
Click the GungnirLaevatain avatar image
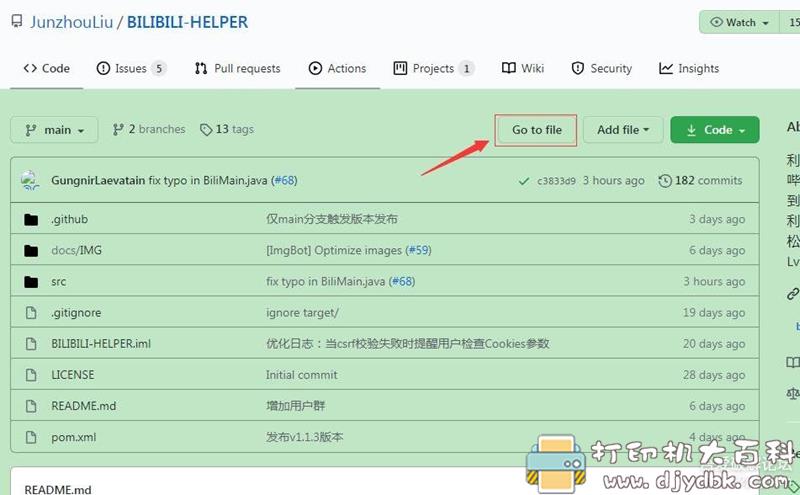click(30, 180)
